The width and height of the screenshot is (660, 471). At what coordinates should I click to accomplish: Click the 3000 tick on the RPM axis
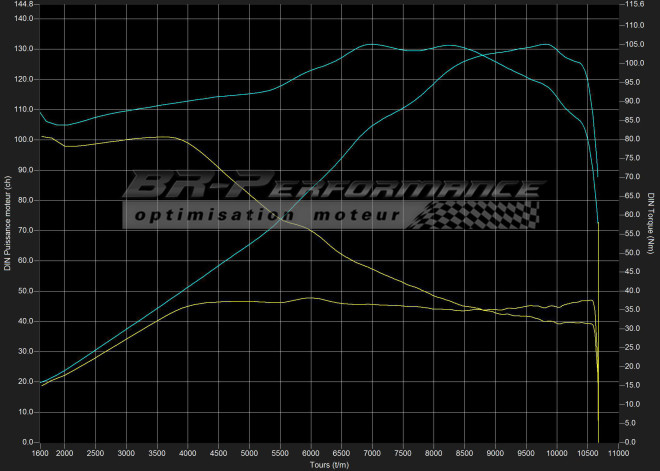126,453
